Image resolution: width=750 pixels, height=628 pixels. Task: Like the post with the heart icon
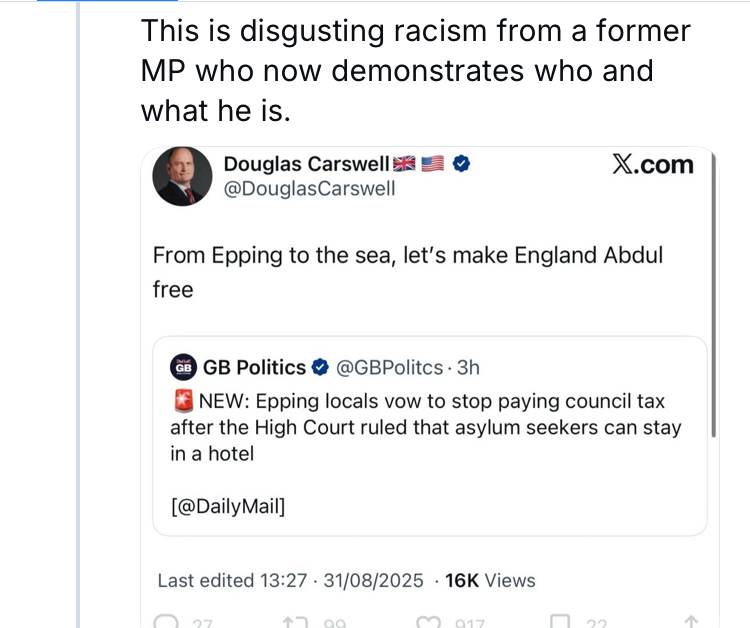[x=428, y=621]
